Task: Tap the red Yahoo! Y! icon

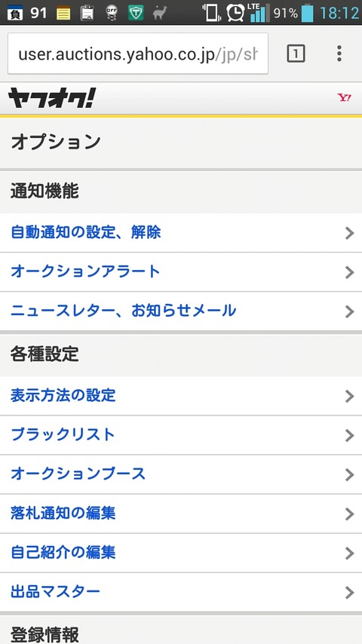Action: (x=344, y=98)
